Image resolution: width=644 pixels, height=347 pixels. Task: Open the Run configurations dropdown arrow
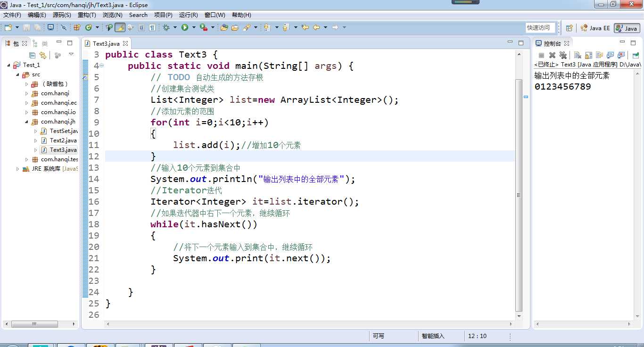194,28
